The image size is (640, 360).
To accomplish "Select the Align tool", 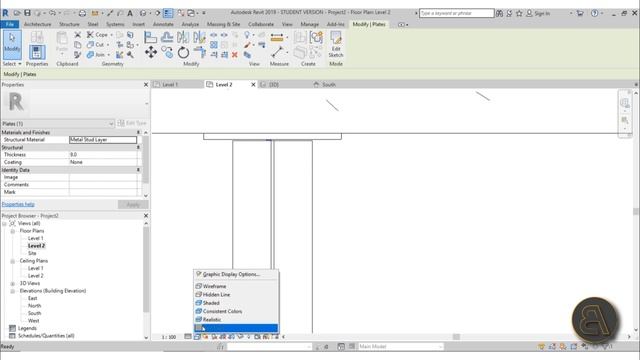I will (x=150, y=38).
